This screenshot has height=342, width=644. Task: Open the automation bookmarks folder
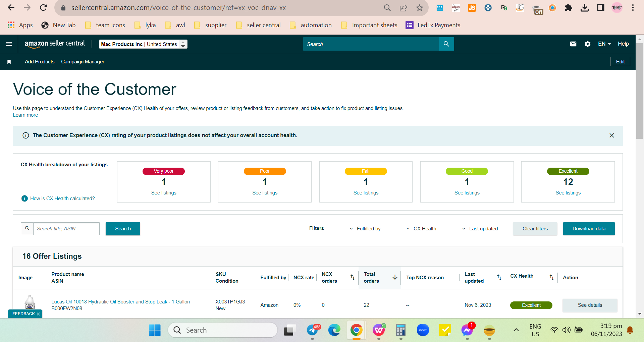point(311,25)
